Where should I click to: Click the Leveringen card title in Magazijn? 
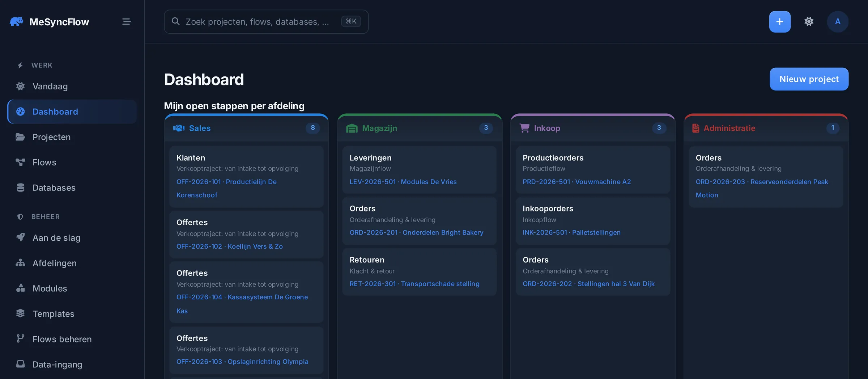370,158
